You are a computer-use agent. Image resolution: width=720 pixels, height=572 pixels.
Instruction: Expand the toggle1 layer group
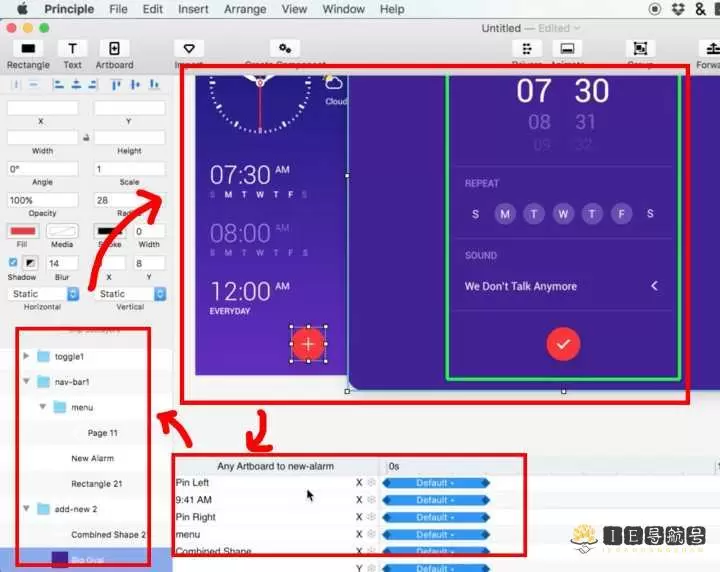[27, 356]
